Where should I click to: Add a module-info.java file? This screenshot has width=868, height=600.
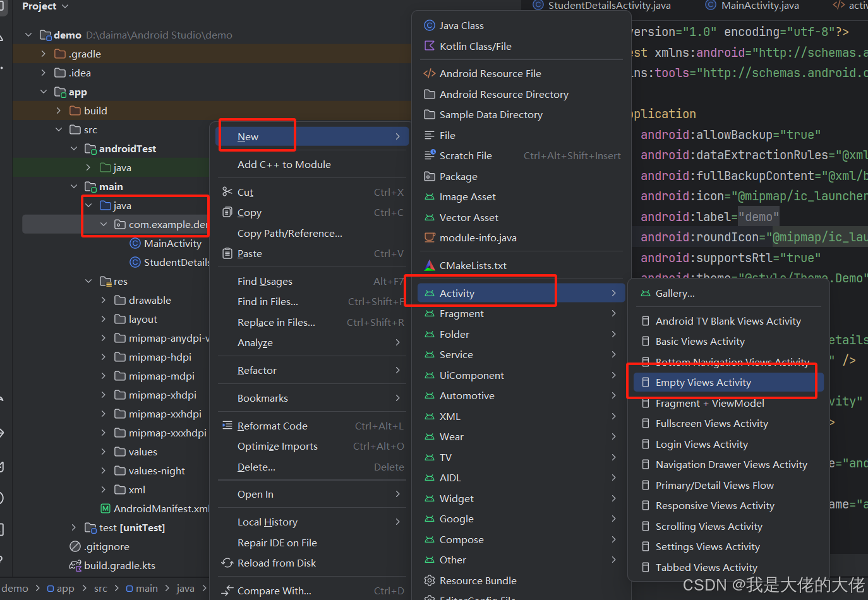(x=470, y=237)
